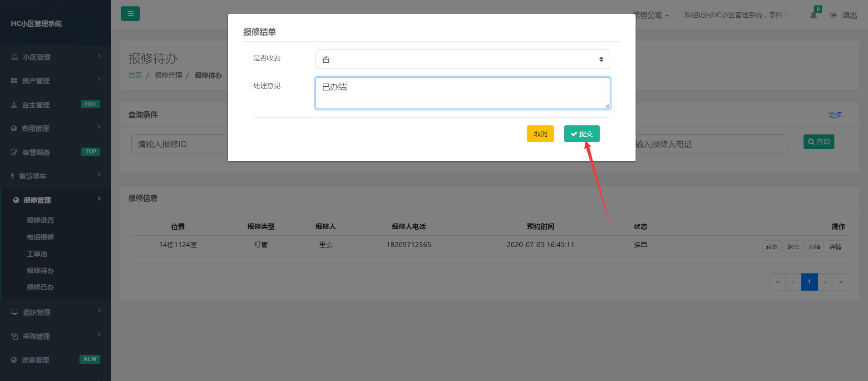Open the 工单池 submenu item
868x381 pixels.
(x=37, y=254)
